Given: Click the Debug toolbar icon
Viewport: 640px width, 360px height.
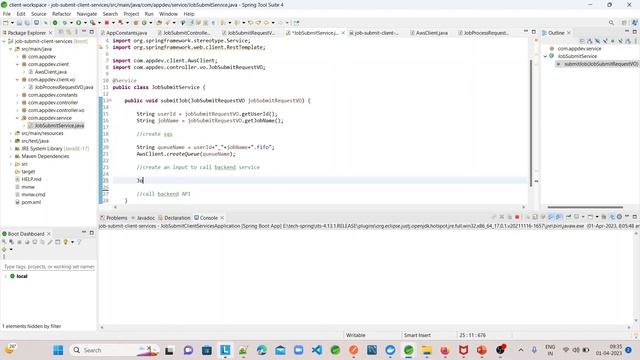Looking at the screenshot, I should coord(64,23).
